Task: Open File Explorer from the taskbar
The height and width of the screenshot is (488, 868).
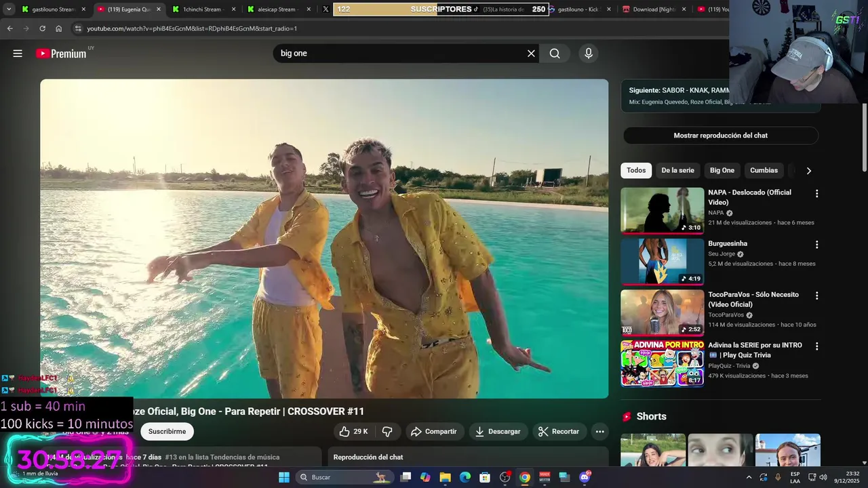Action: (445, 477)
